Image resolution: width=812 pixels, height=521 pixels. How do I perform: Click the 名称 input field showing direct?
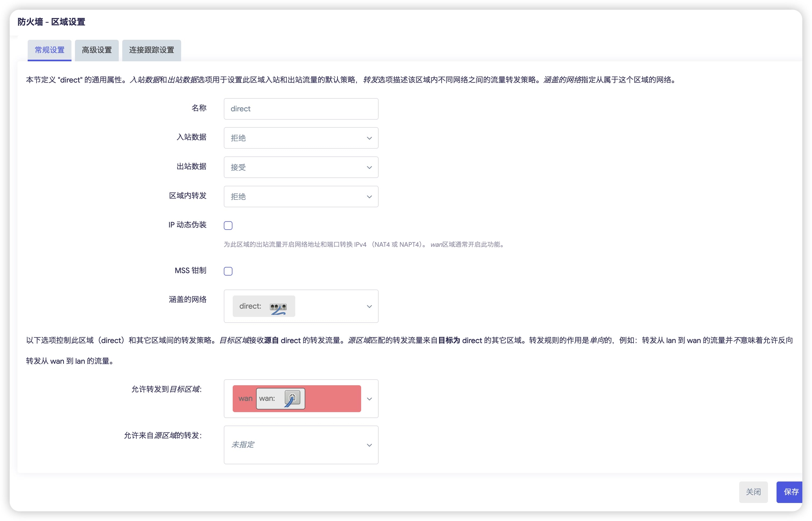(300, 109)
